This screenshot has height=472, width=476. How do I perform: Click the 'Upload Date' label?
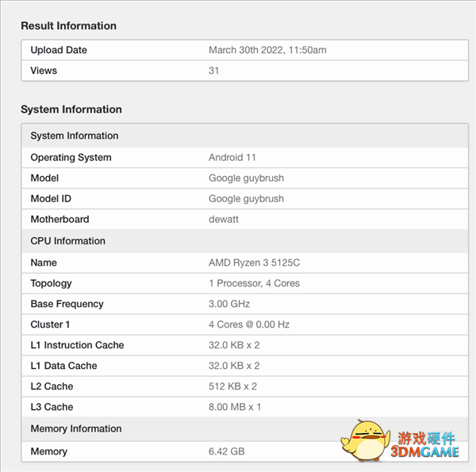point(59,50)
